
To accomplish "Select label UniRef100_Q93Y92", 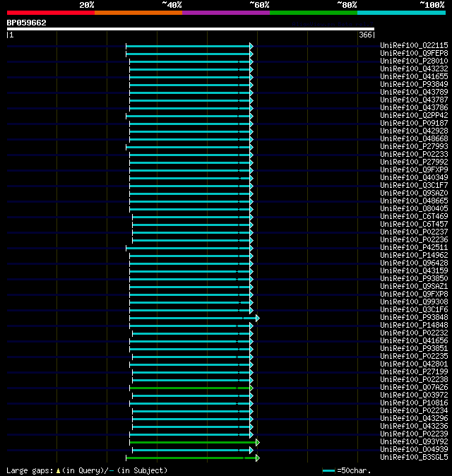I will coord(414,442).
